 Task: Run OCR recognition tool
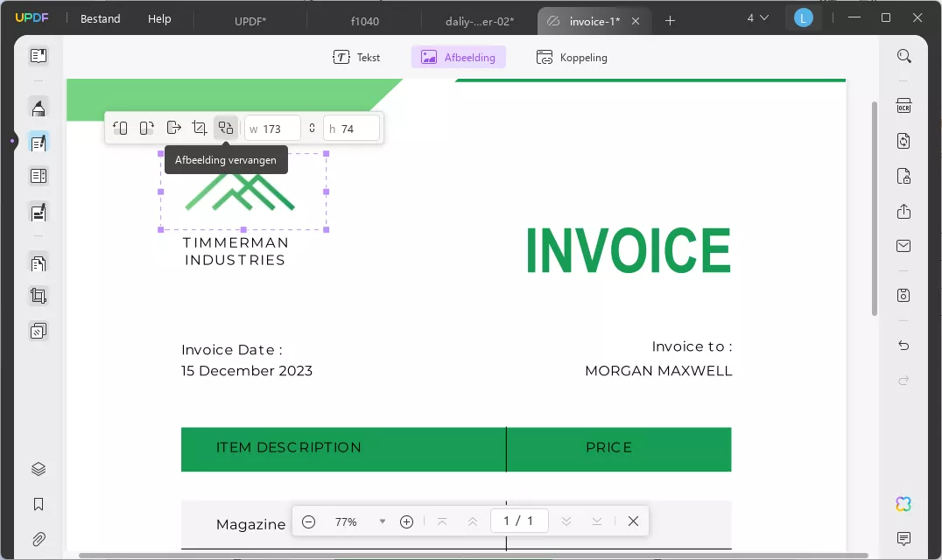pyautogui.click(x=904, y=106)
